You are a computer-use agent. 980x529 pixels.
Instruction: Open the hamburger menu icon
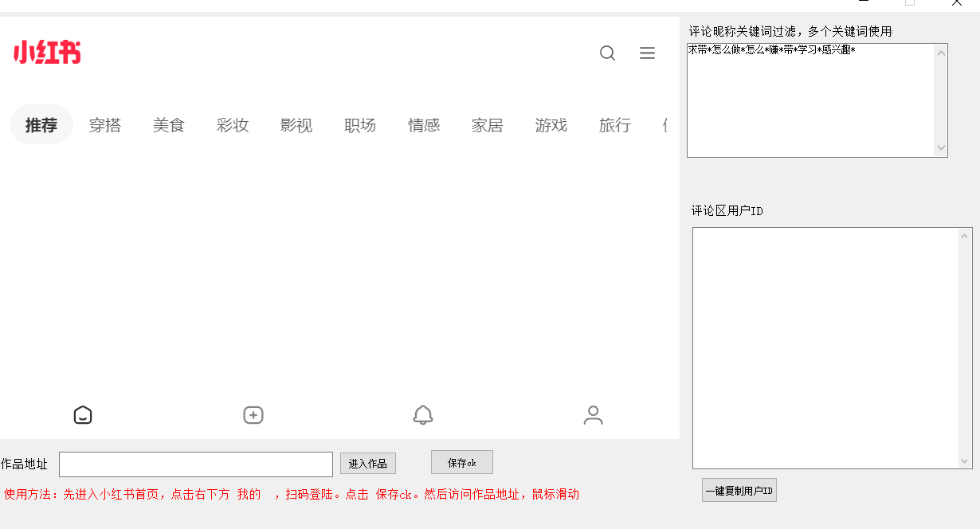pyautogui.click(x=647, y=53)
